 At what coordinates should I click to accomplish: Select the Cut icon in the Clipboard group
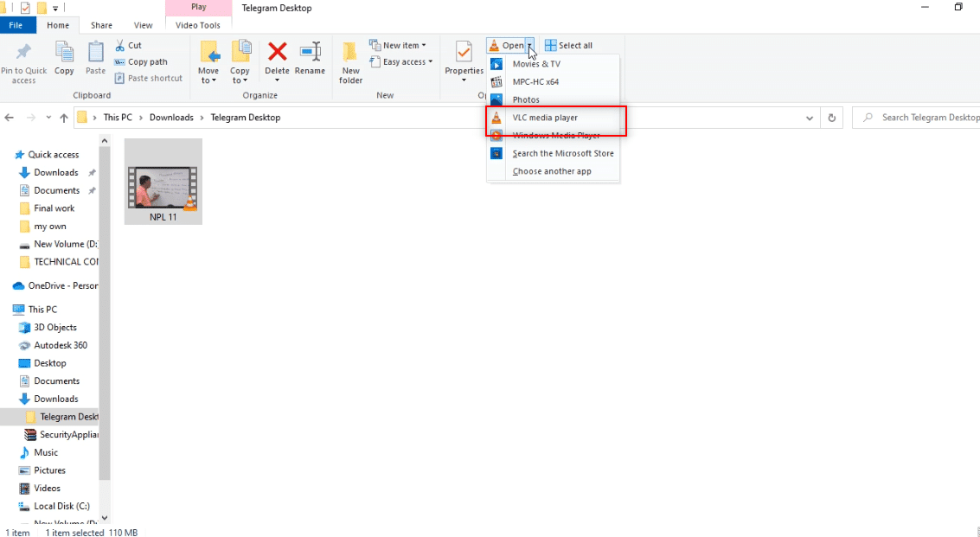[x=130, y=44]
